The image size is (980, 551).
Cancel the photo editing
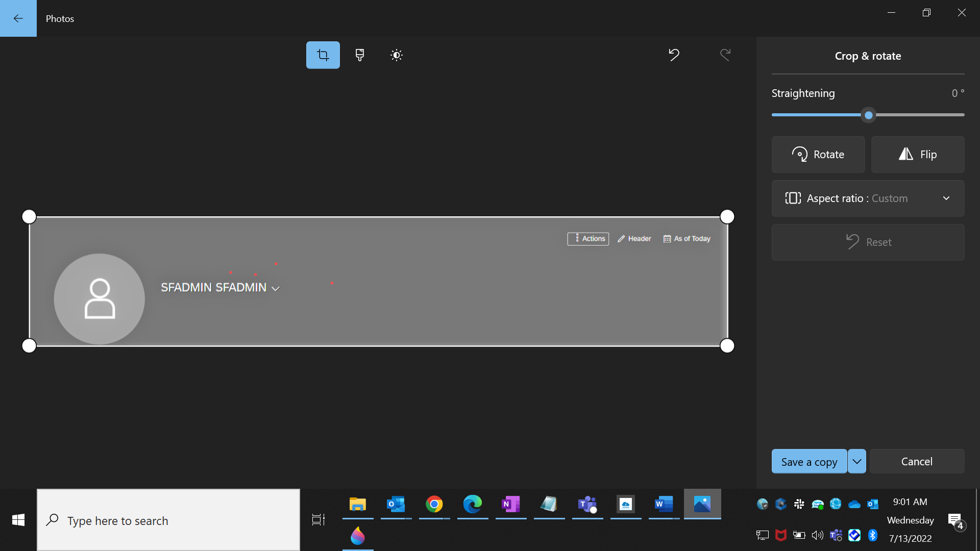(x=917, y=461)
